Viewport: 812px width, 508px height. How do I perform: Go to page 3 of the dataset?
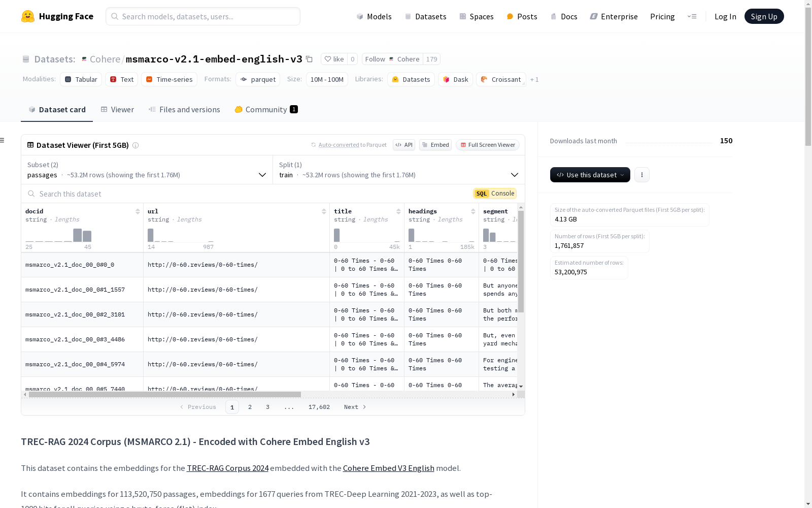267,407
